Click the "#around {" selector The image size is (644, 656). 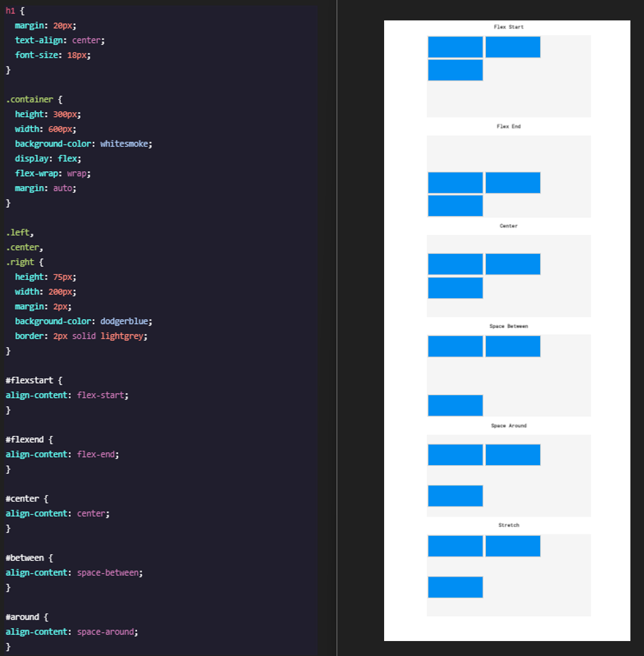tap(26, 617)
